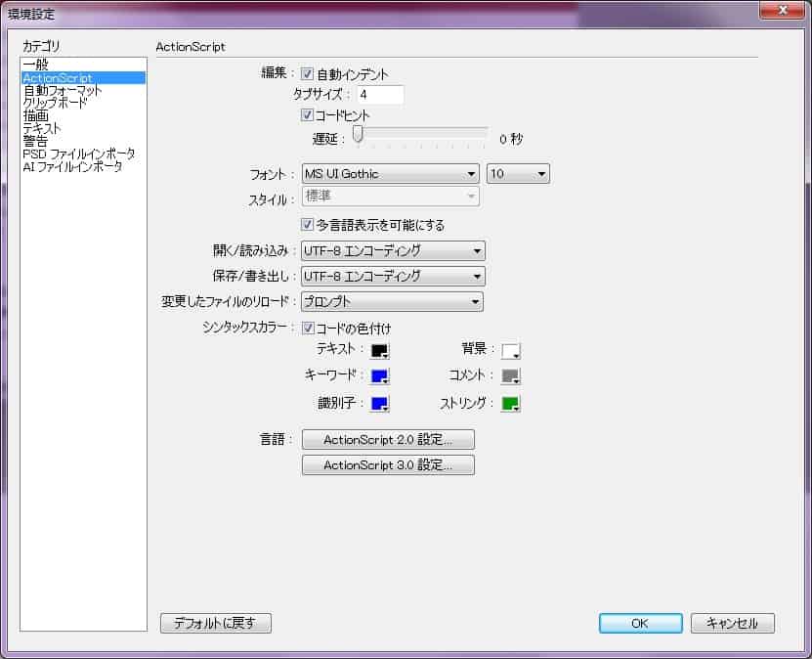Click the 遅延 slider handle
The height and width of the screenshot is (659, 812).
358,134
